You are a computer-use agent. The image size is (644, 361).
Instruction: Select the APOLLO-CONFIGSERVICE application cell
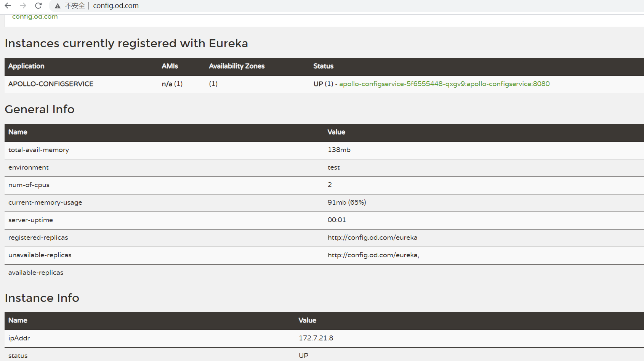pos(51,84)
